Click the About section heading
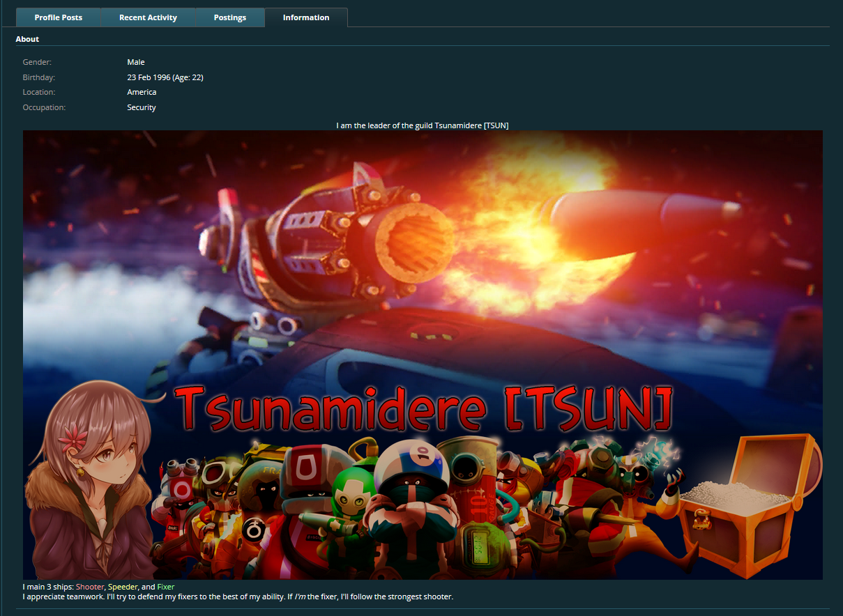This screenshot has height=616, width=843. (28, 39)
